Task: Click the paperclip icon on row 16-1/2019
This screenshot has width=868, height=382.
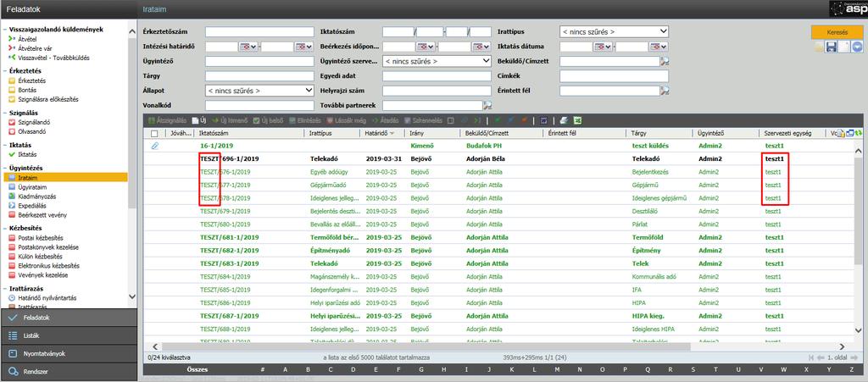Action: [155, 146]
